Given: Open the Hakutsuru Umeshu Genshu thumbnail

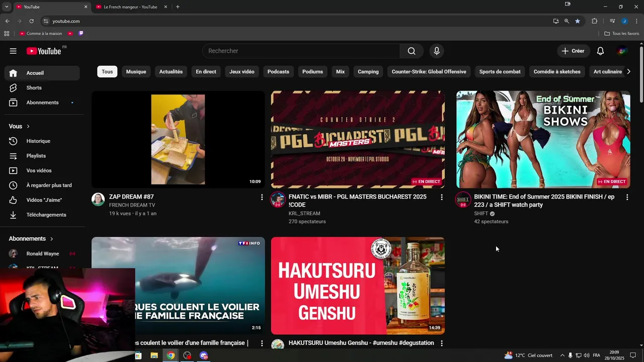Looking at the screenshot, I should pos(358,286).
